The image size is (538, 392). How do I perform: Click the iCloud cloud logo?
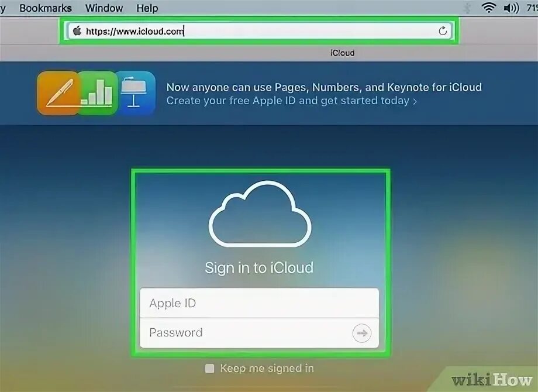(x=260, y=214)
